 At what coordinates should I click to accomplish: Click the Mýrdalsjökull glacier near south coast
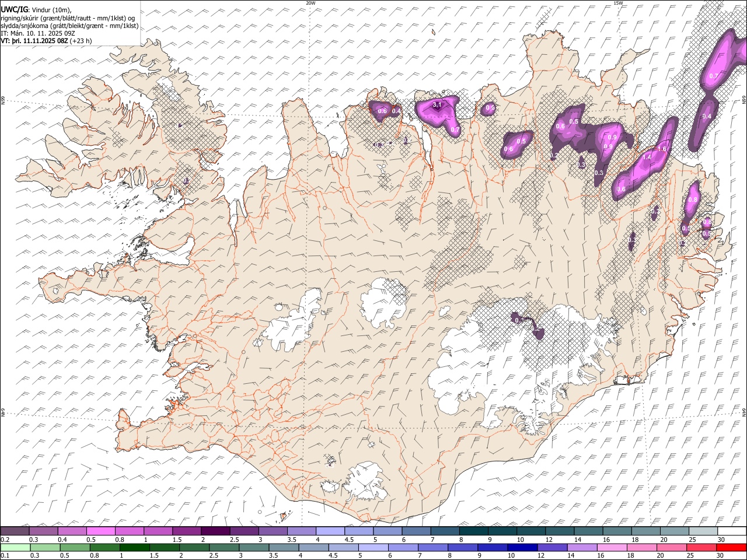click(366, 482)
